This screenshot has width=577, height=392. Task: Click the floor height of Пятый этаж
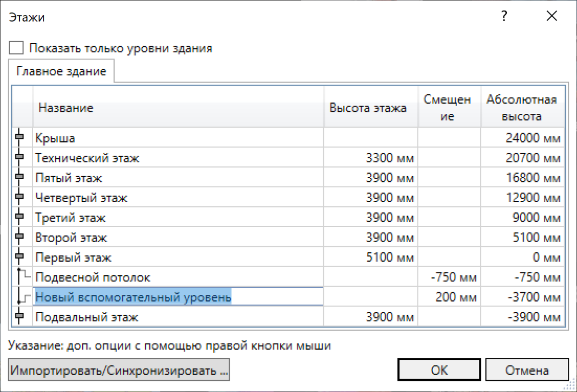click(371, 178)
